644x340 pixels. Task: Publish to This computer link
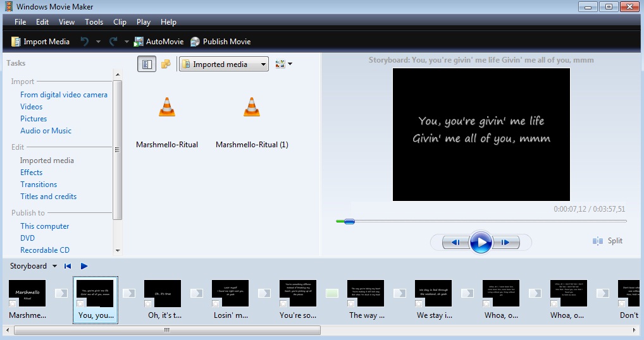[x=45, y=226]
